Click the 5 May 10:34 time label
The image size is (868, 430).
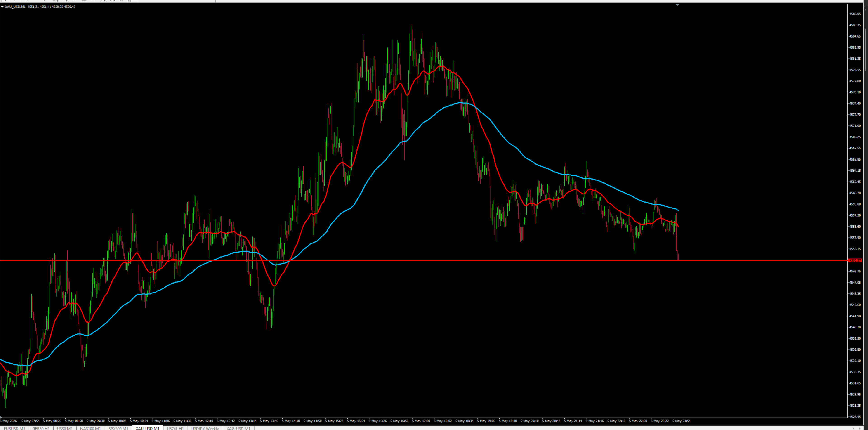pyautogui.click(x=139, y=421)
